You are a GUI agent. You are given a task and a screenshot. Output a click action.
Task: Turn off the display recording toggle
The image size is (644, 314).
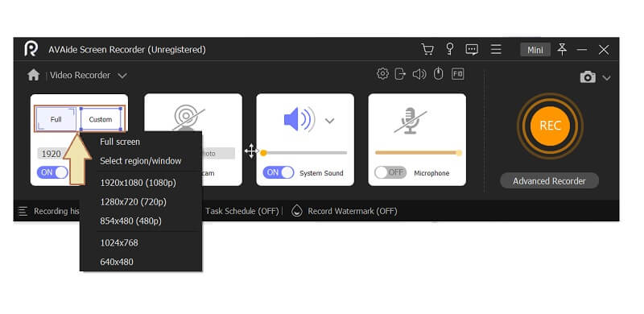coord(52,172)
